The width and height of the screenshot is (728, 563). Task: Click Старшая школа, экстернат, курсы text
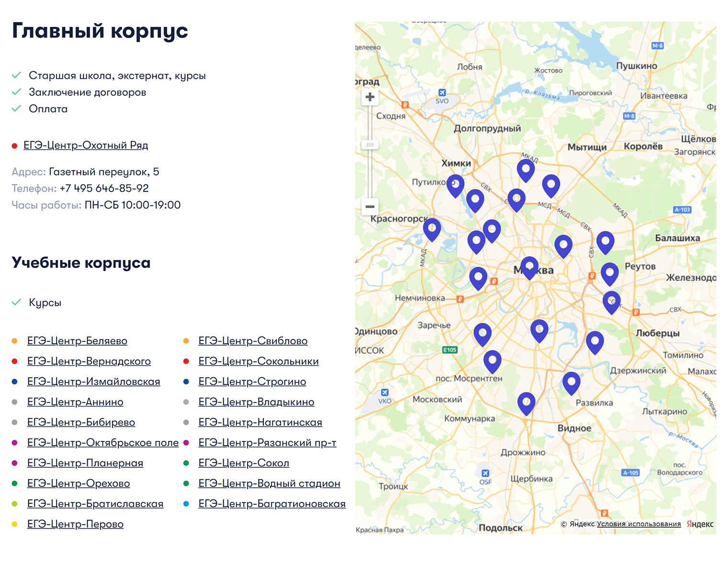(117, 76)
